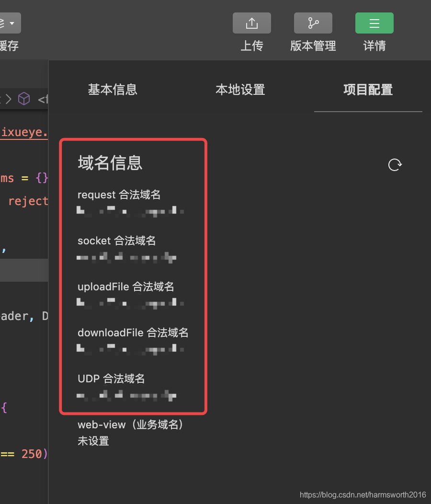Click the web-view(业务域名) label

click(x=130, y=424)
